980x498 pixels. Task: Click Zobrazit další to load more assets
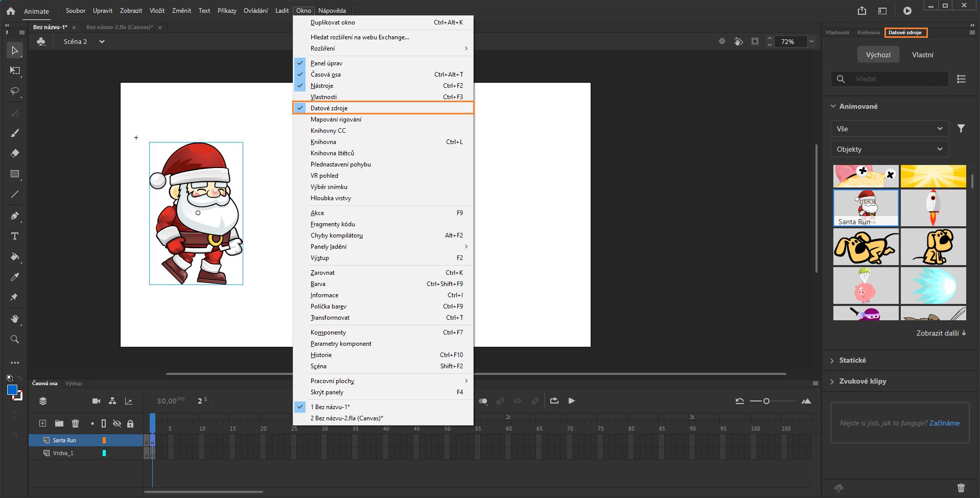(941, 333)
